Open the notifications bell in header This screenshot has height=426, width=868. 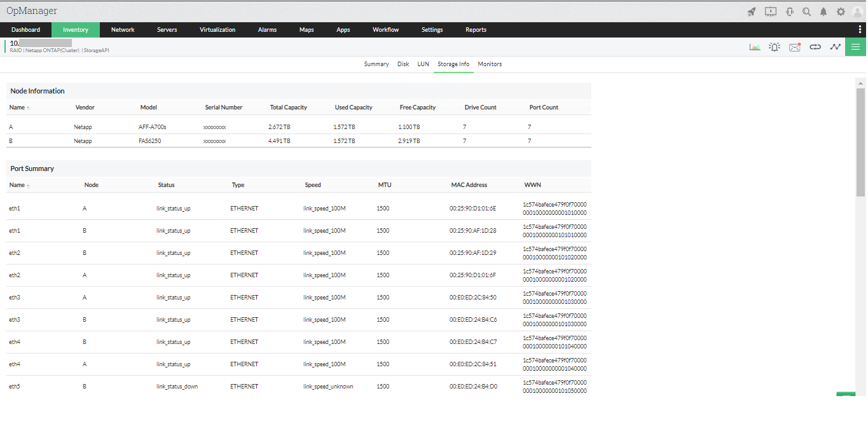pos(823,11)
